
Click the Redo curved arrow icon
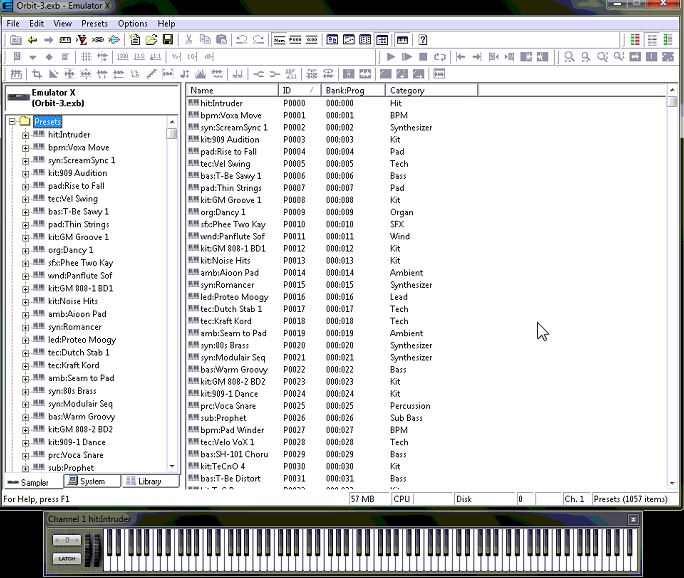point(258,40)
